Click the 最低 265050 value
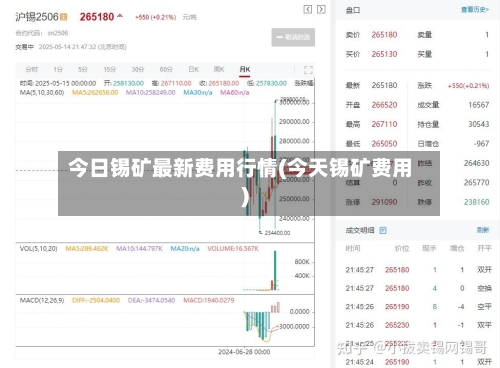This screenshot has height=368, width=500. (x=384, y=144)
